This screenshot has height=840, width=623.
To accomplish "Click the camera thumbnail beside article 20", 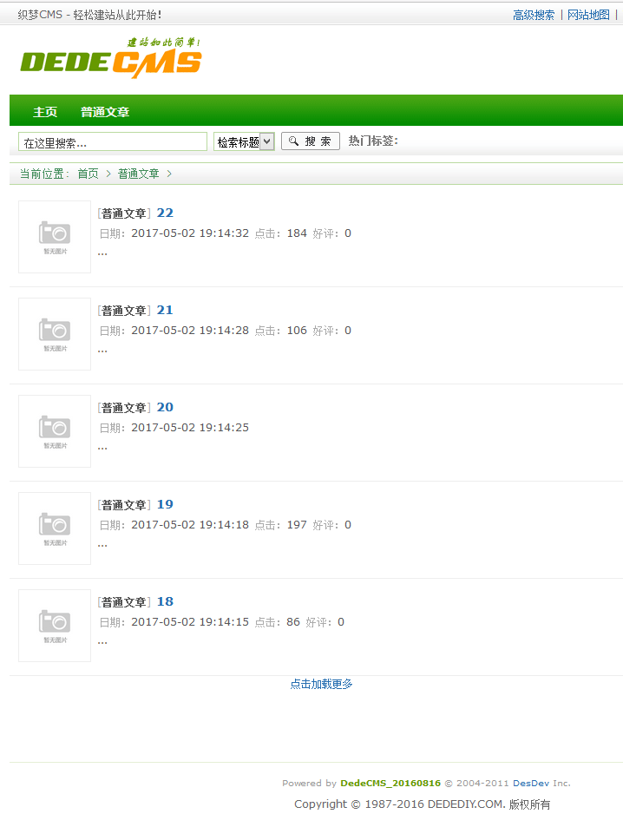I will click(55, 431).
